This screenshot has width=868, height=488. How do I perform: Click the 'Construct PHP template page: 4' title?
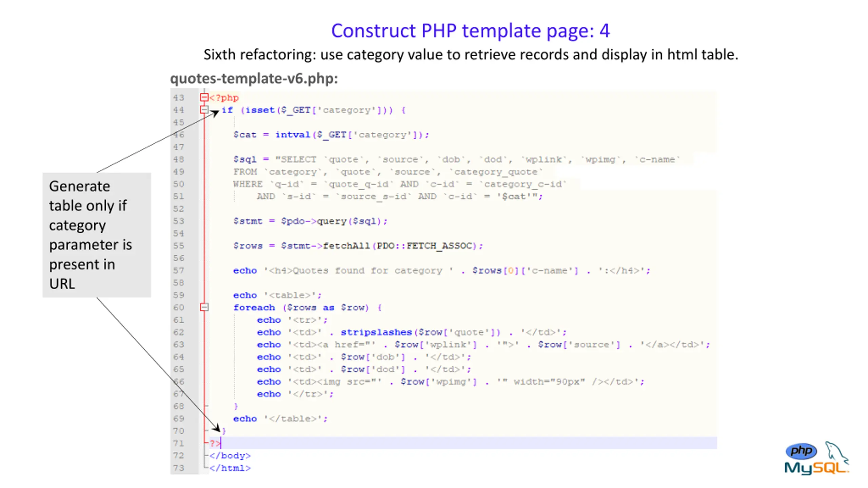[x=470, y=31]
